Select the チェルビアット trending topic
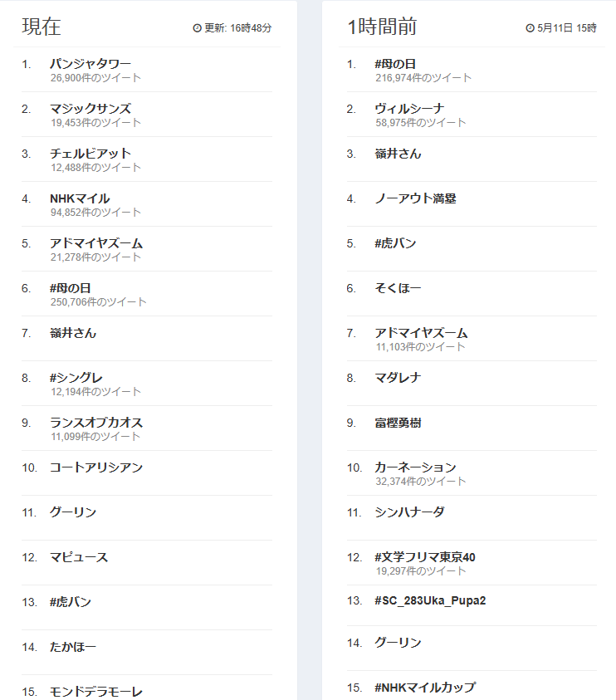This screenshot has width=616, height=700. (90, 154)
